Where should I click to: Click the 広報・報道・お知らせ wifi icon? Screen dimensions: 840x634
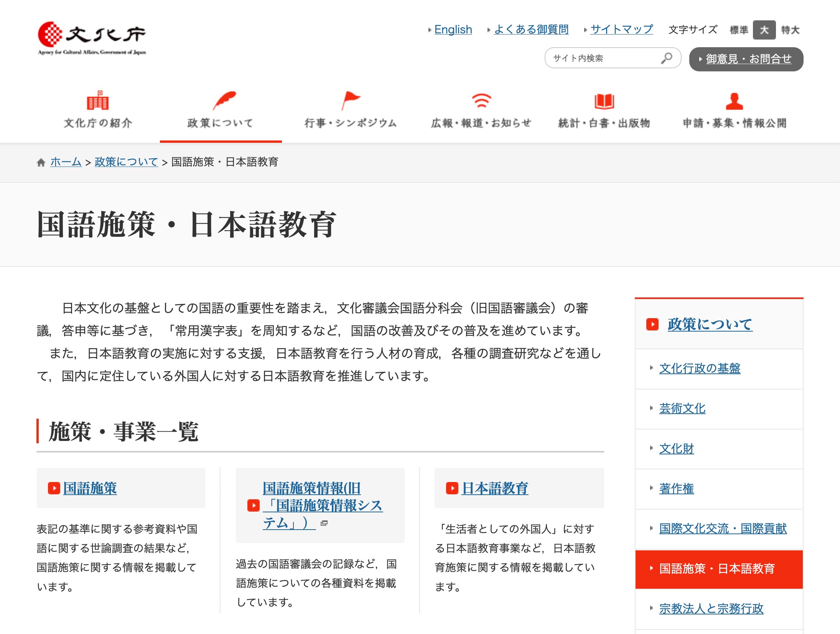click(481, 101)
